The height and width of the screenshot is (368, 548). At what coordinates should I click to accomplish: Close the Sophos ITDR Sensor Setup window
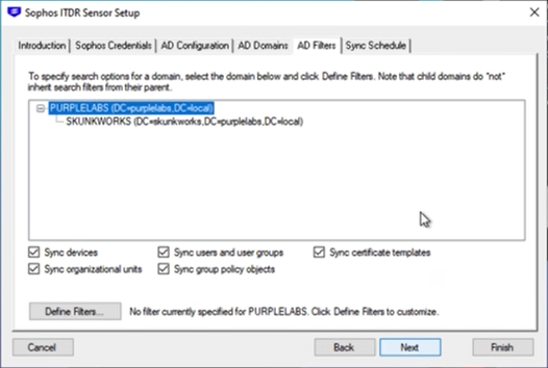point(534,13)
